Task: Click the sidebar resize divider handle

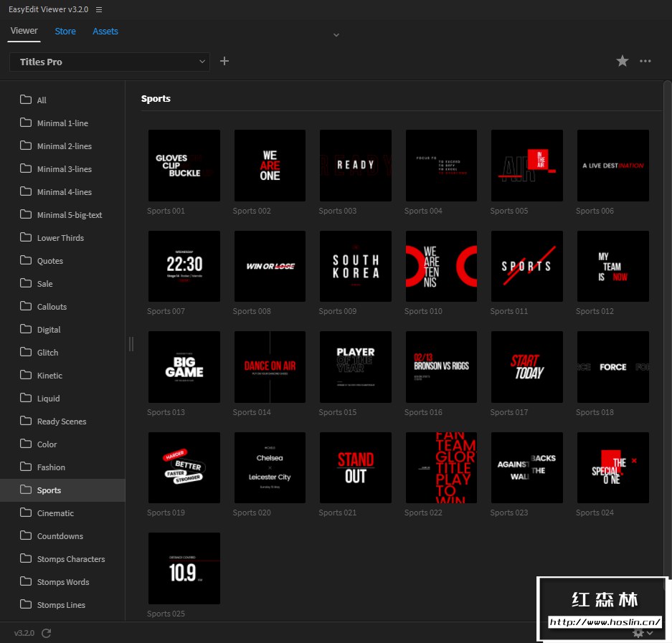Action: point(131,344)
